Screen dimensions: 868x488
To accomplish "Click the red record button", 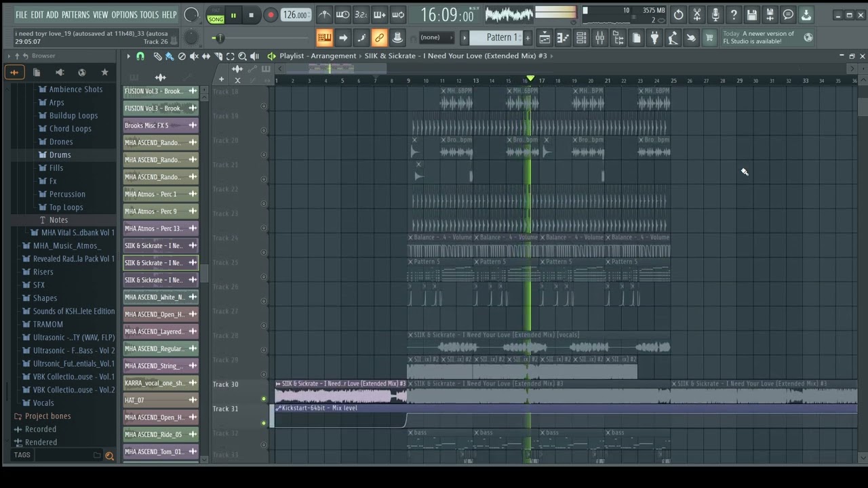I will pyautogui.click(x=270, y=15).
